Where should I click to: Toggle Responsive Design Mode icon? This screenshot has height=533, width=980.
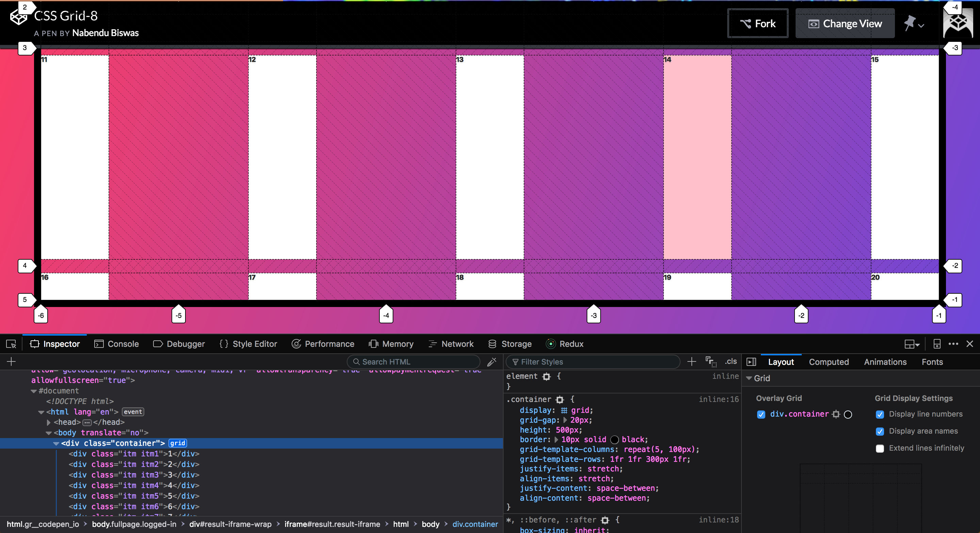click(x=937, y=344)
